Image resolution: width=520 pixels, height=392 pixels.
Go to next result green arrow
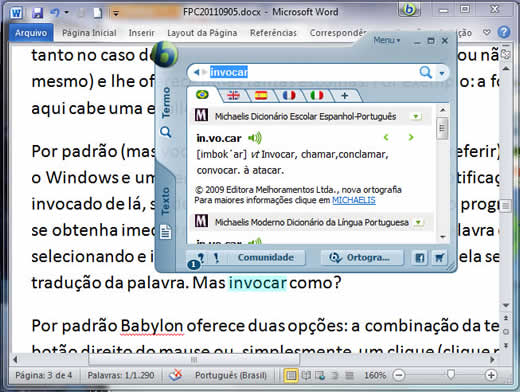(411, 137)
